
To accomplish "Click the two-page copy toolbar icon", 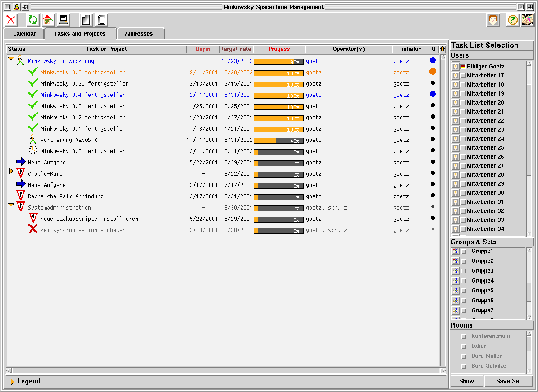I will tap(101, 20).
